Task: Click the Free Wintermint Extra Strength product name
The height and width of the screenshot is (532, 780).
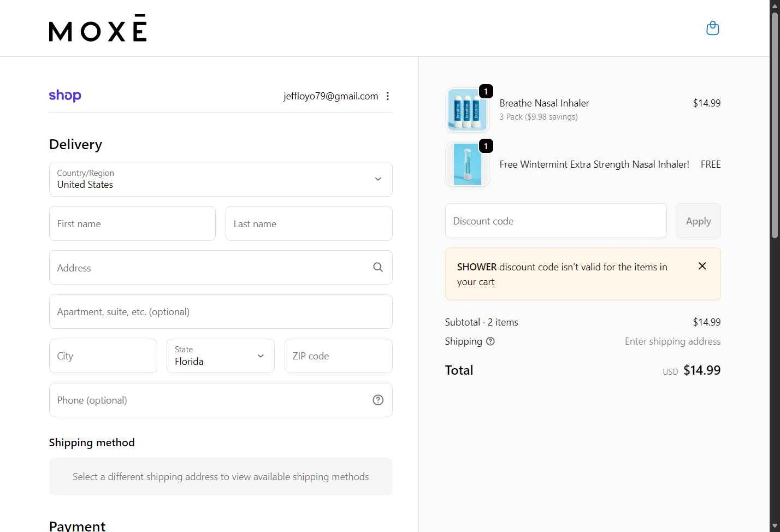Action: (594, 164)
